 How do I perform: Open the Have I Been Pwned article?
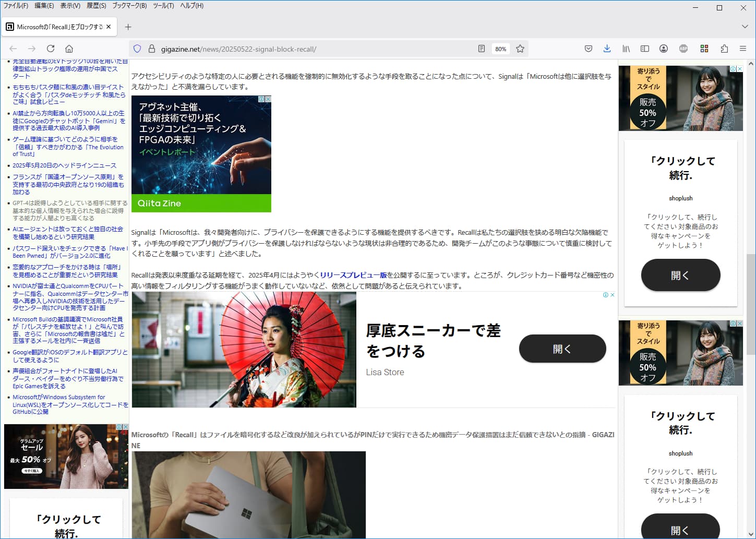coord(70,252)
